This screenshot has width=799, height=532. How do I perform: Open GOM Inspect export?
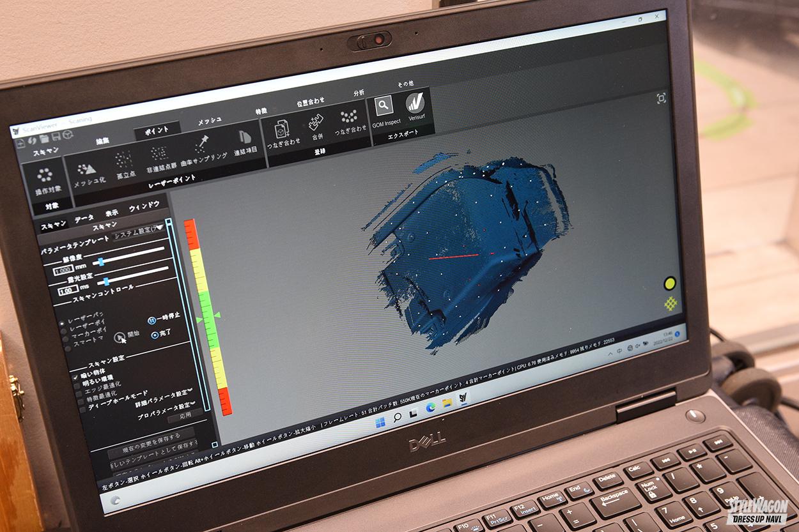[385, 105]
